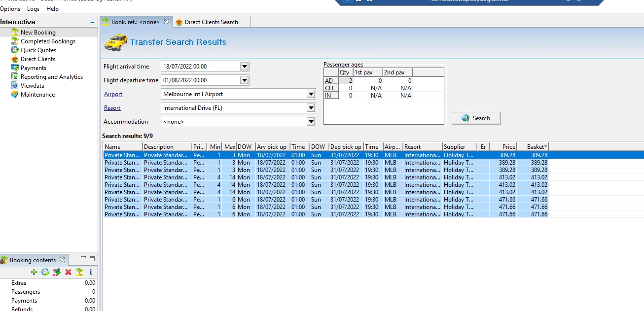Open Payments from the sidebar

point(33,68)
